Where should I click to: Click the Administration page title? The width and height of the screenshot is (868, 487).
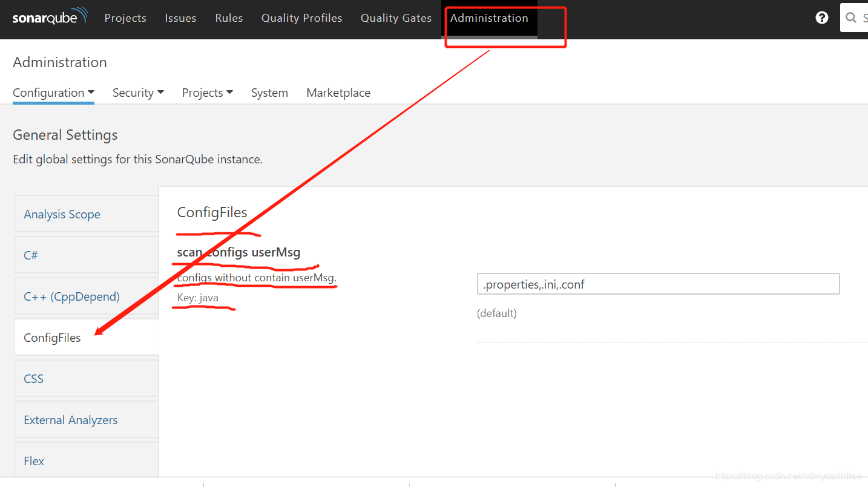[x=60, y=62]
